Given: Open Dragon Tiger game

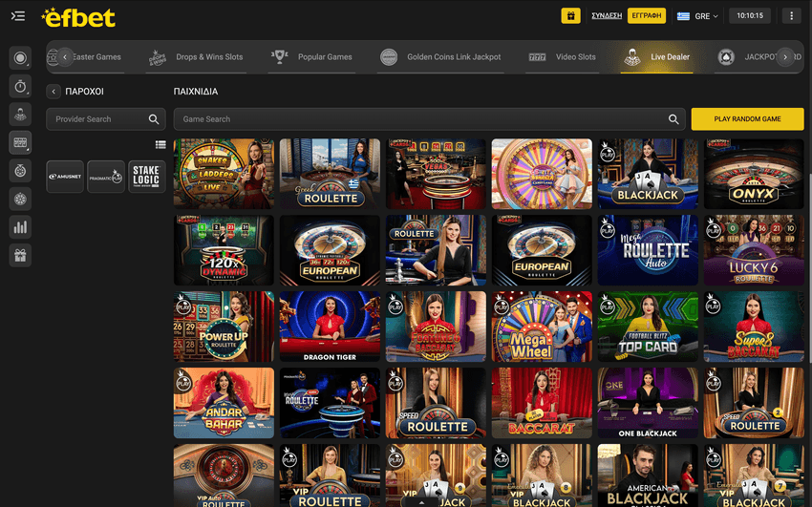Looking at the screenshot, I should 330,327.
